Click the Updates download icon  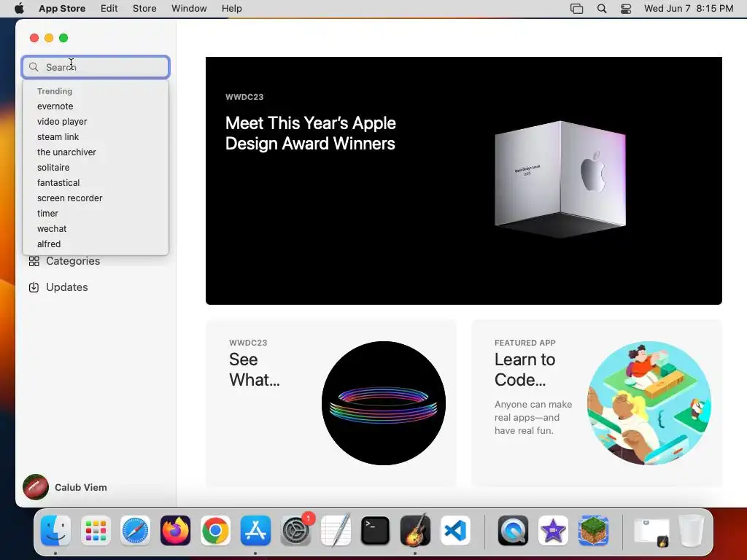[x=34, y=287]
